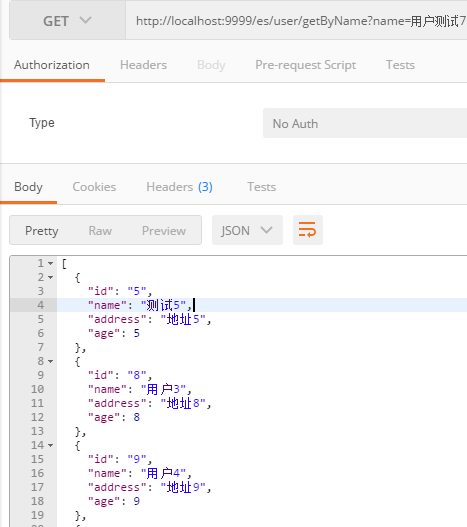Select the Preview view button

(x=164, y=231)
